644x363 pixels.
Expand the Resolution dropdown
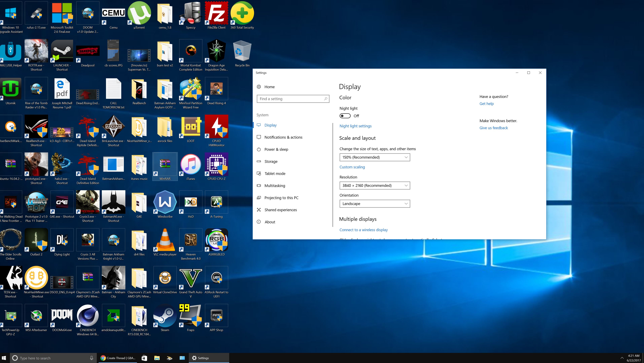coord(374,186)
